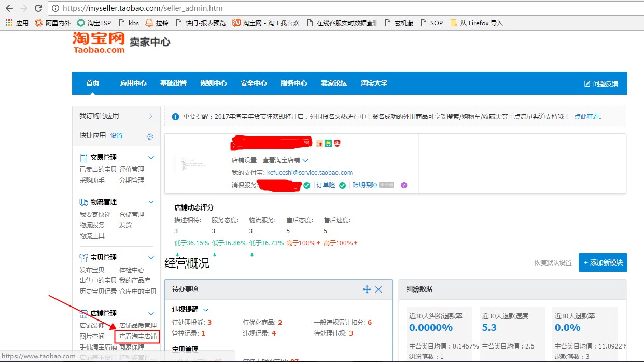Click the Taobao.com logo

(99, 43)
